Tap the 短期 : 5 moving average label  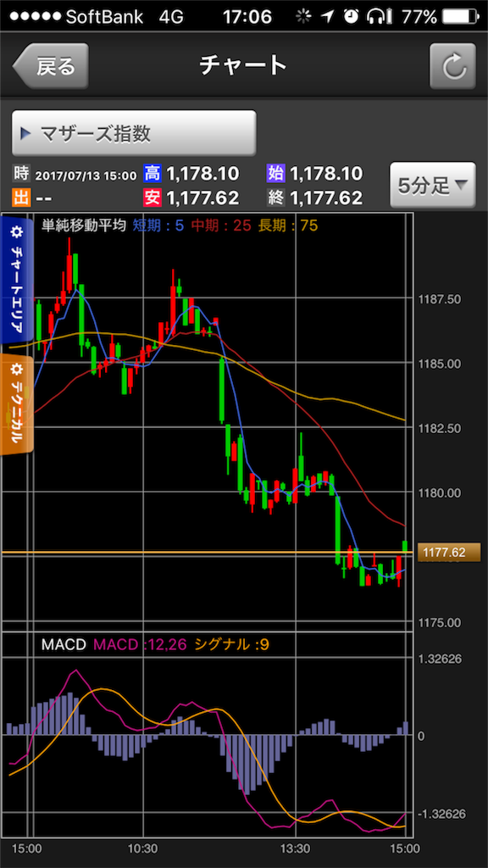pos(158,225)
